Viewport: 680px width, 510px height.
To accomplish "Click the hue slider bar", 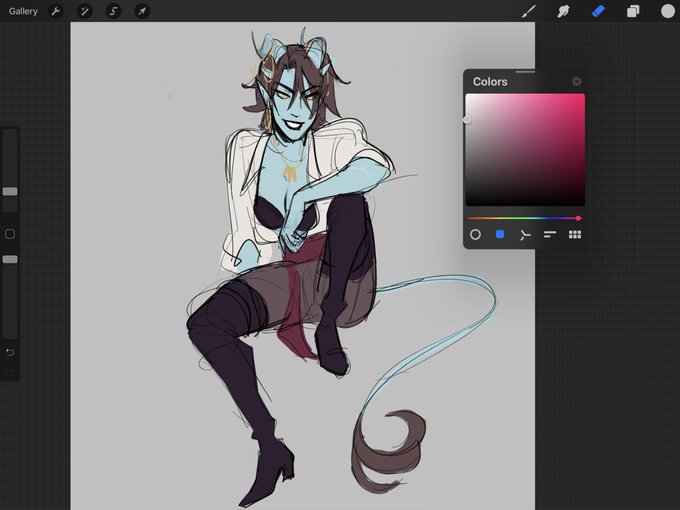I will (x=525, y=218).
